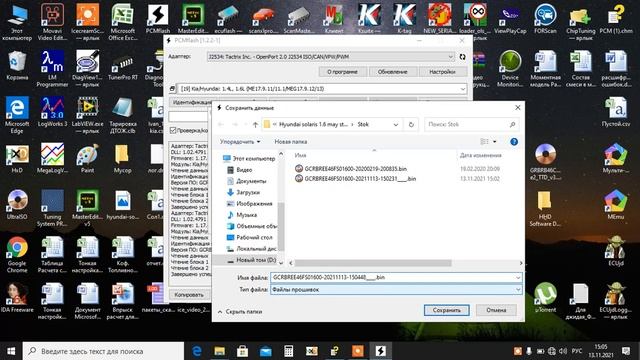Expand the file name history dropdown arrow
Screen dimensions: 640x360
[518, 278]
